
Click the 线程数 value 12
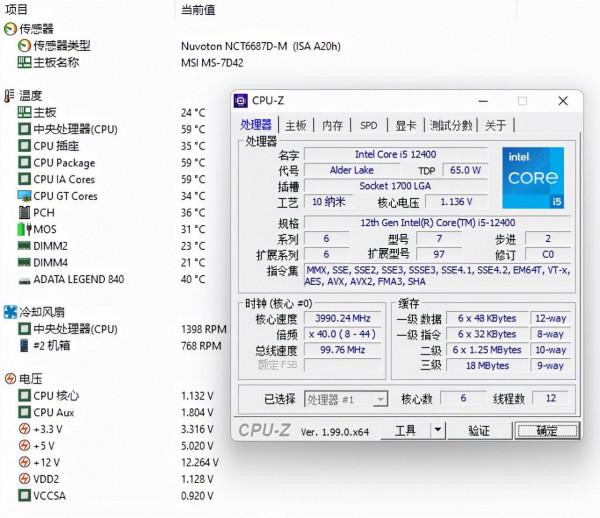551,398
